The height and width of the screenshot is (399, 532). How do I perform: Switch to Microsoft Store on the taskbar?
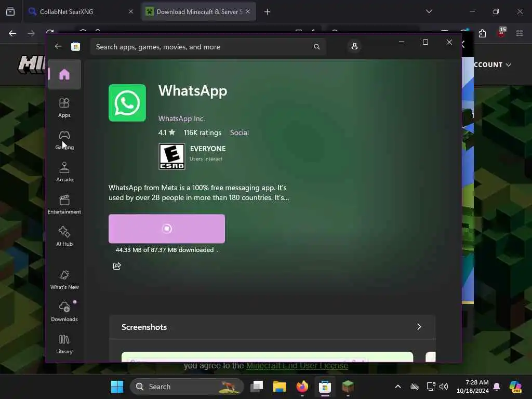pyautogui.click(x=325, y=387)
